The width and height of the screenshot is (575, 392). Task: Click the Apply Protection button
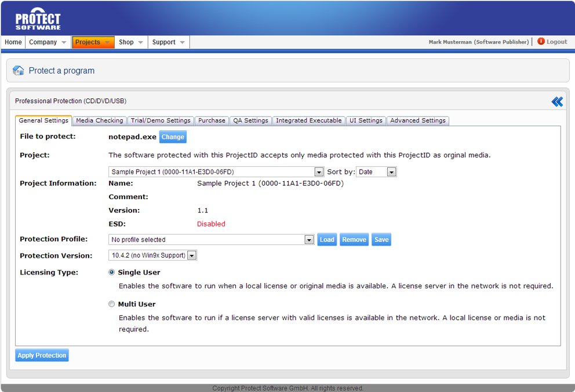pyautogui.click(x=41, y=355)
